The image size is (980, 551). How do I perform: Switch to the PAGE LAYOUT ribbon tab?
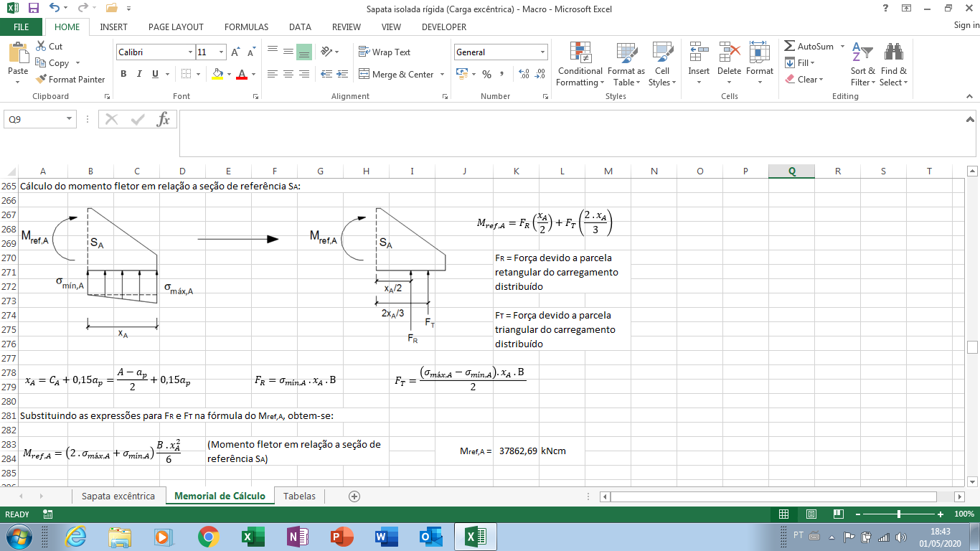pyautogui.click(x=176, y=27)
